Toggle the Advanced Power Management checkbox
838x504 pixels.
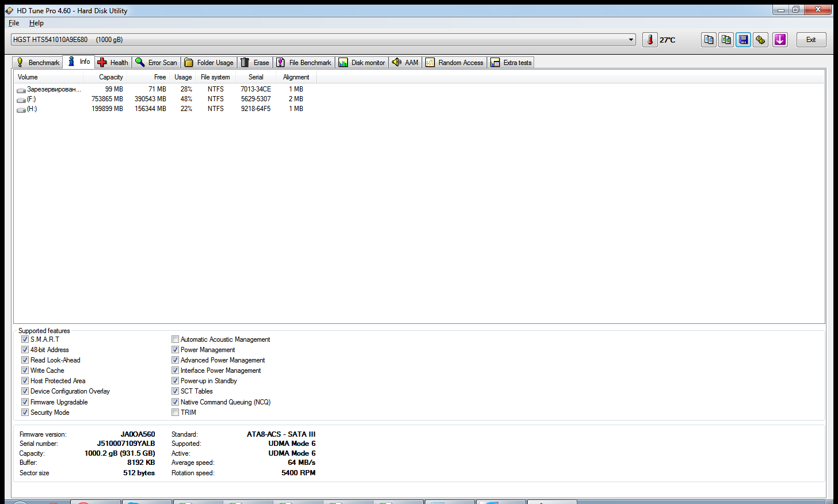coord(175,360)
